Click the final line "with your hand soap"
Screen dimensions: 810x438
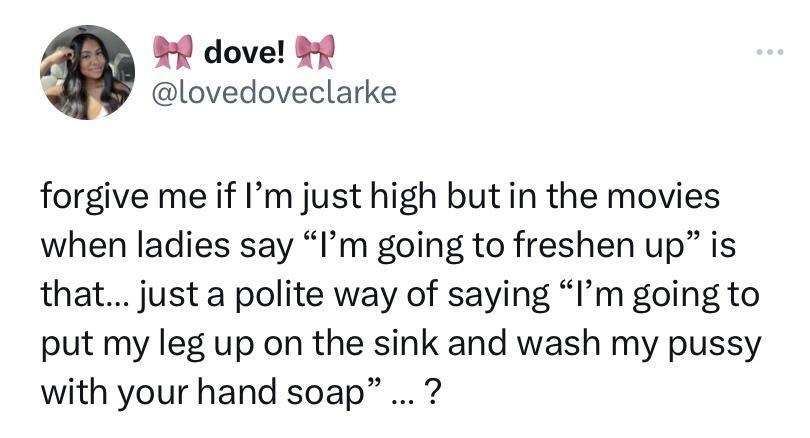pyautogui.click(x=241, y=393)
